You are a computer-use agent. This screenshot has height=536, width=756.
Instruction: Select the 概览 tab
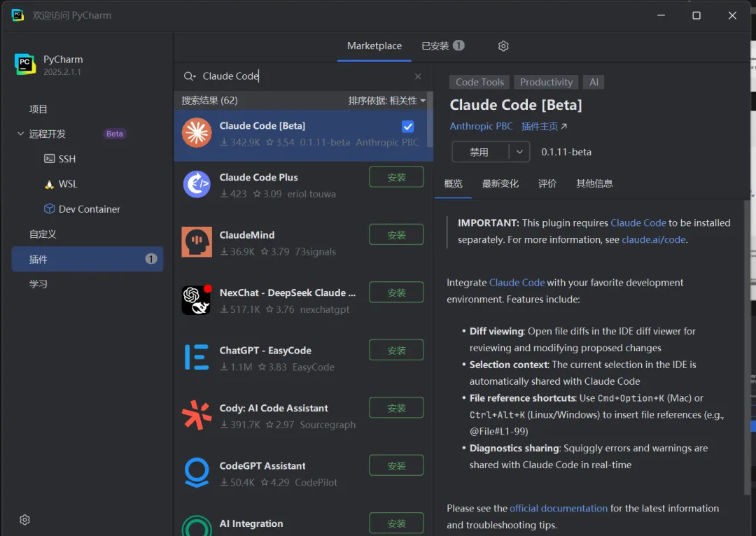pyautogui.click(x=453, y=183)
